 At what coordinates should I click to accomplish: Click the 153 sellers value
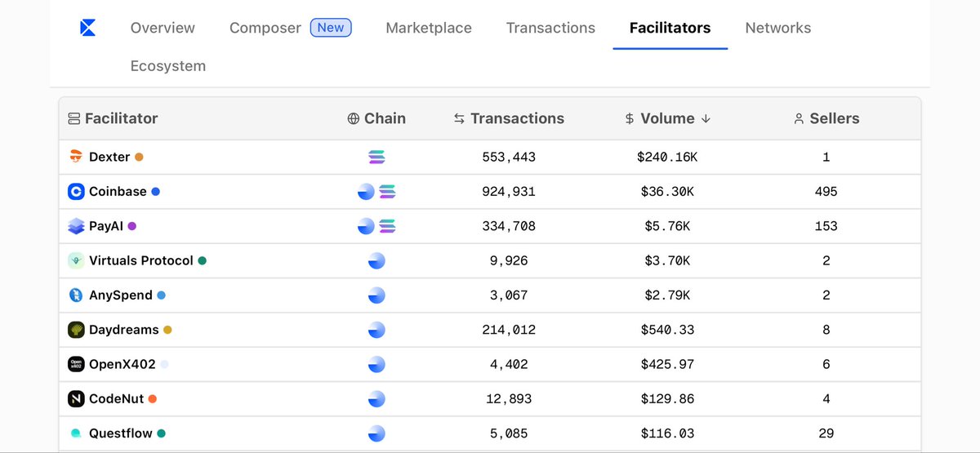[826, 226]
